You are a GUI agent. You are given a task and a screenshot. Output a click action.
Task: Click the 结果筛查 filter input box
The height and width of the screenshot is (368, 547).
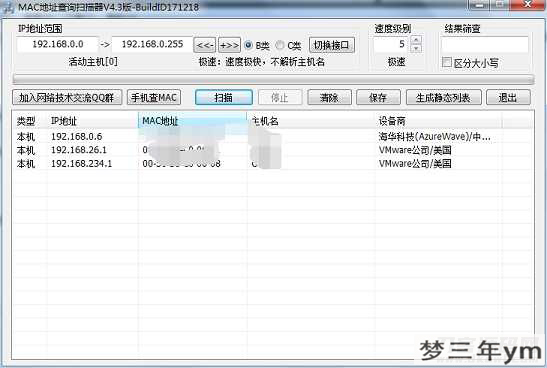tap(485, 44)
